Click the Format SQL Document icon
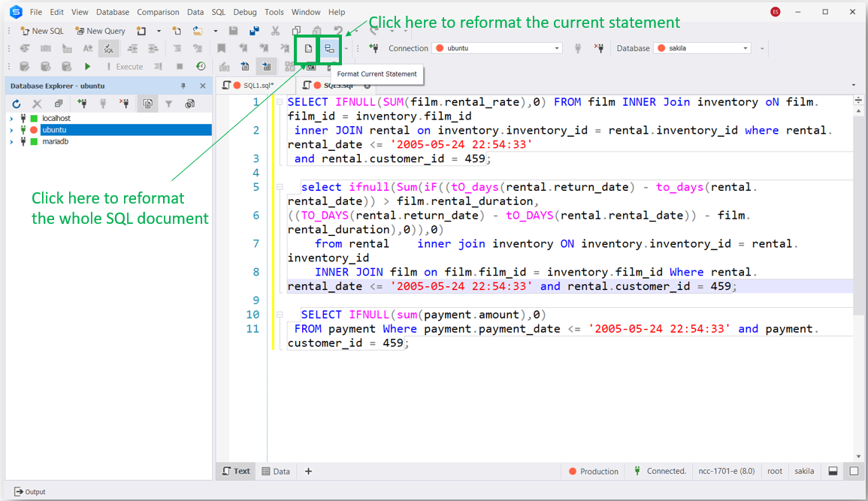Viewport: 868px width, 501px height. click(308, 49)
